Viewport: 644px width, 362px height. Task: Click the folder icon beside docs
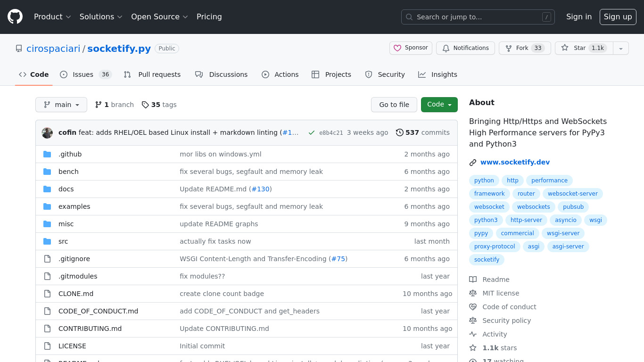click(x=47, y=189)
